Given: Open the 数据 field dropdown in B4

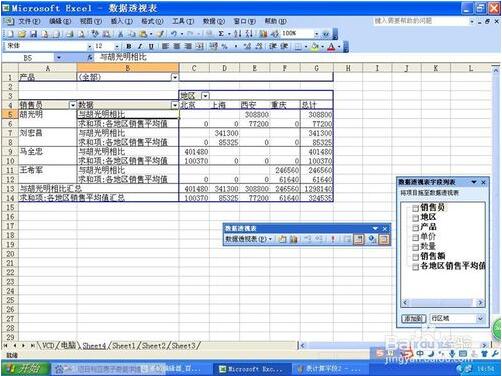Looking at the screenshot, I should pos(175,105).
